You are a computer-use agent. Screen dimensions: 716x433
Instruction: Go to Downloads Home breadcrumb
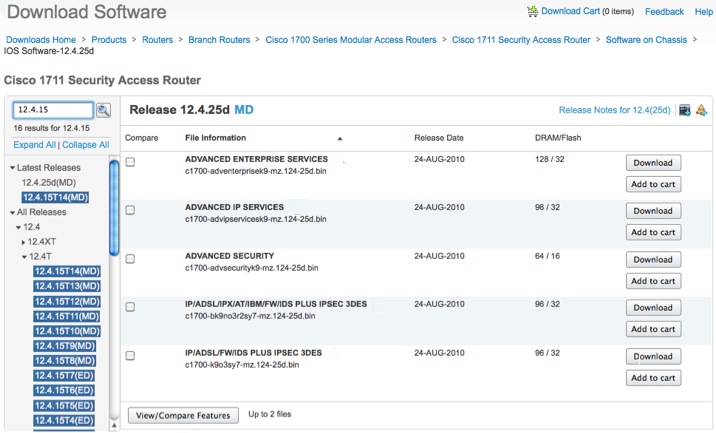[41, 40]
